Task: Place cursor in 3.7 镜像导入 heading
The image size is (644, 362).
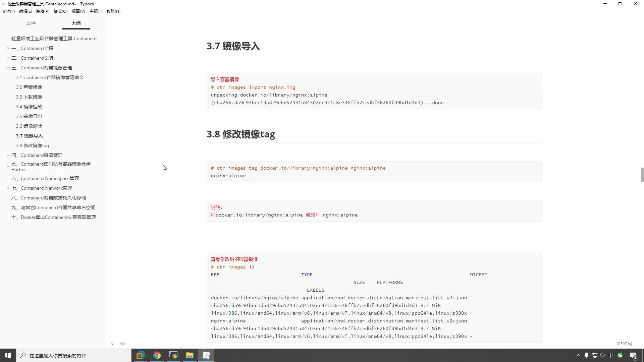Action: click(233, 46)
